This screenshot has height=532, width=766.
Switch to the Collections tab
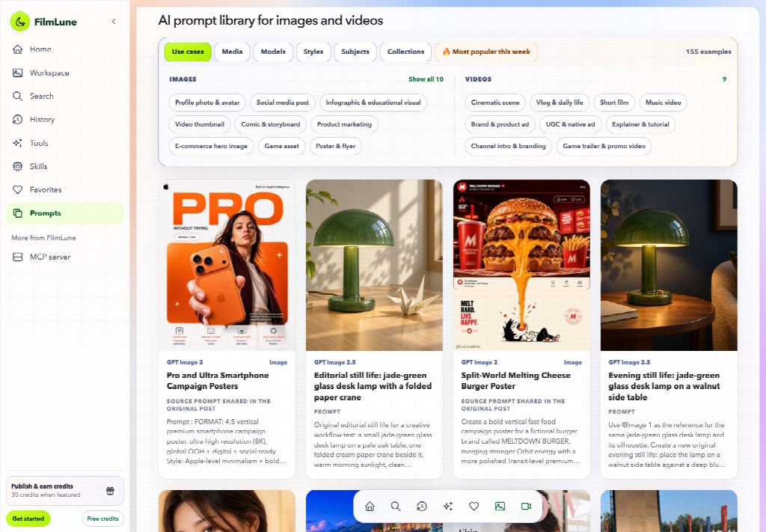click(x=405, y=52)
